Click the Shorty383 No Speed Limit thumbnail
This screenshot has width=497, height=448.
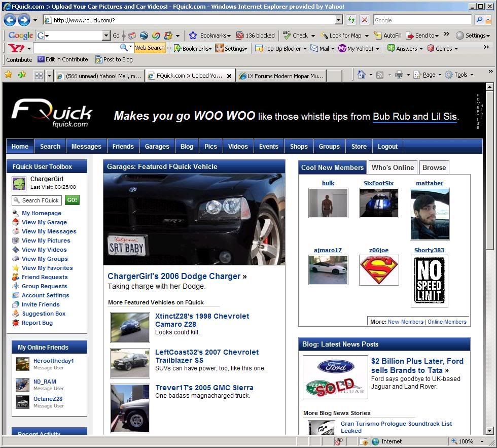coord(429,281)
